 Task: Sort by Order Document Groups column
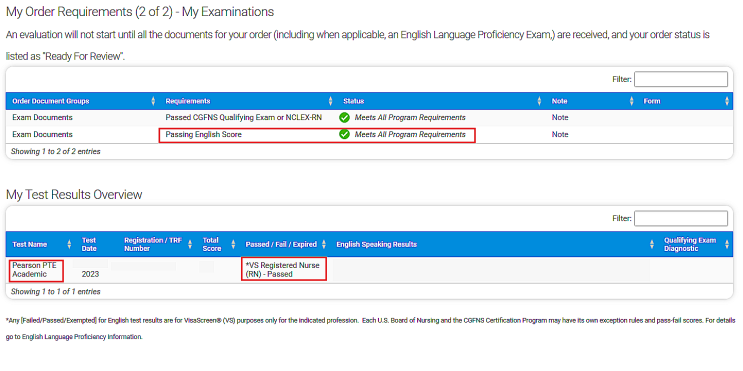pos(83,101)
